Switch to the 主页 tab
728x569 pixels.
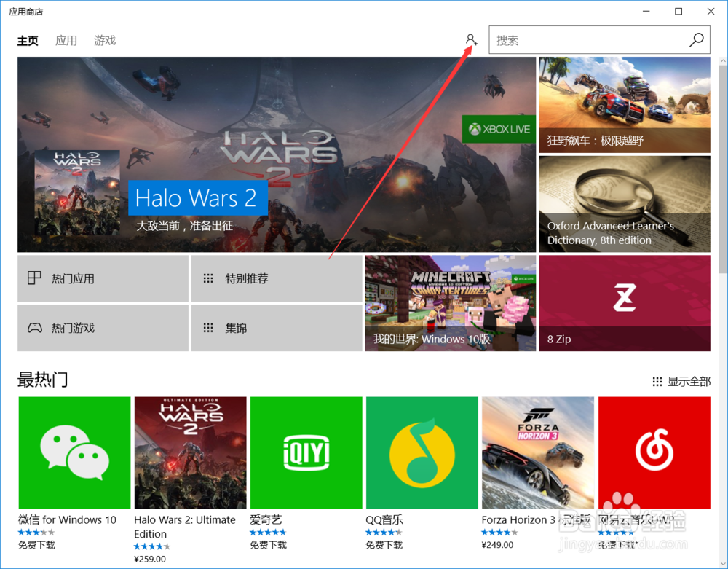(28, 40)
